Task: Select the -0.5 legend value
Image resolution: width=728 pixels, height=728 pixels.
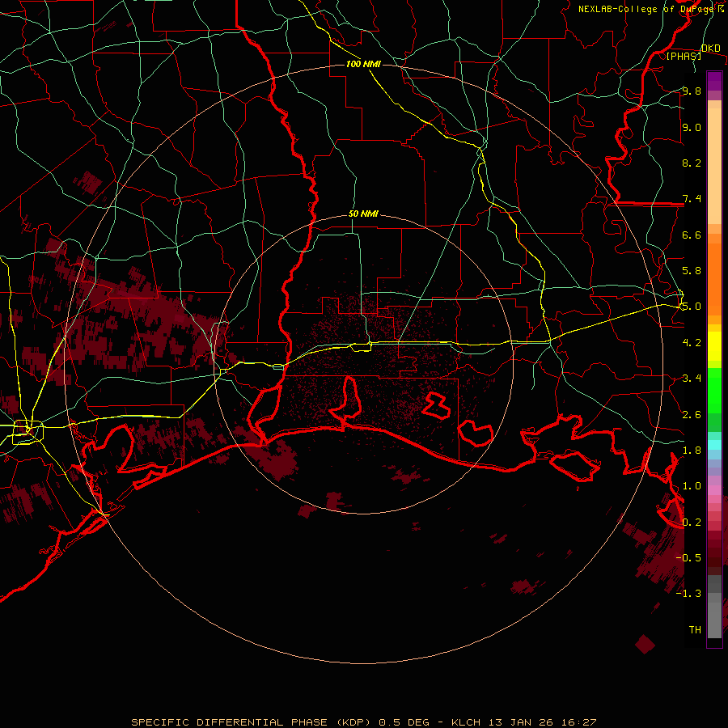Action: point(688,557)
